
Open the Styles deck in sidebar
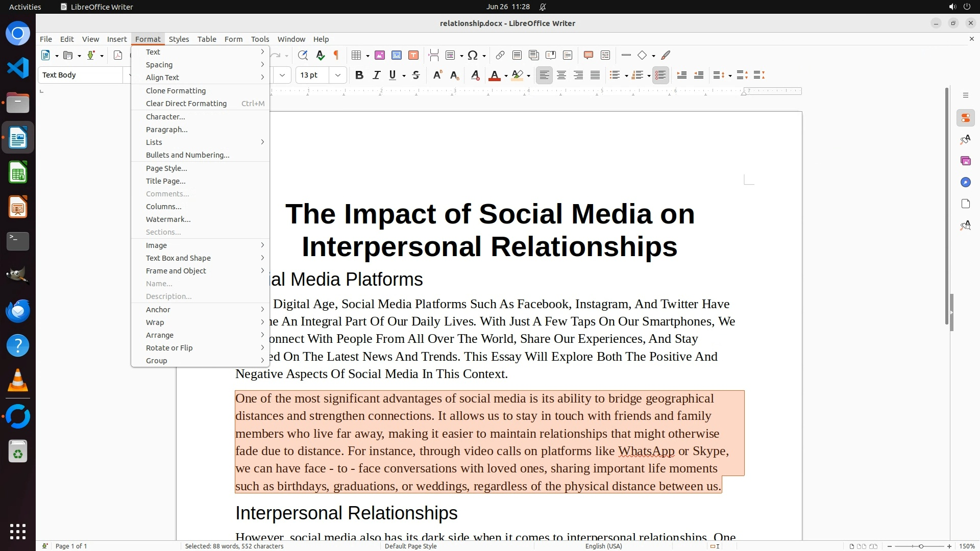click(965, 139)
